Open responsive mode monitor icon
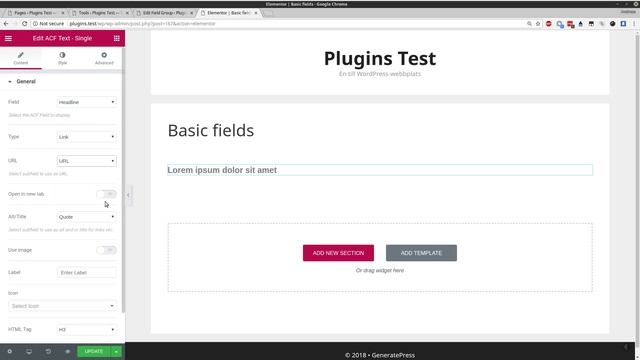This screenshot has width=640, height=360. (29, 351)
